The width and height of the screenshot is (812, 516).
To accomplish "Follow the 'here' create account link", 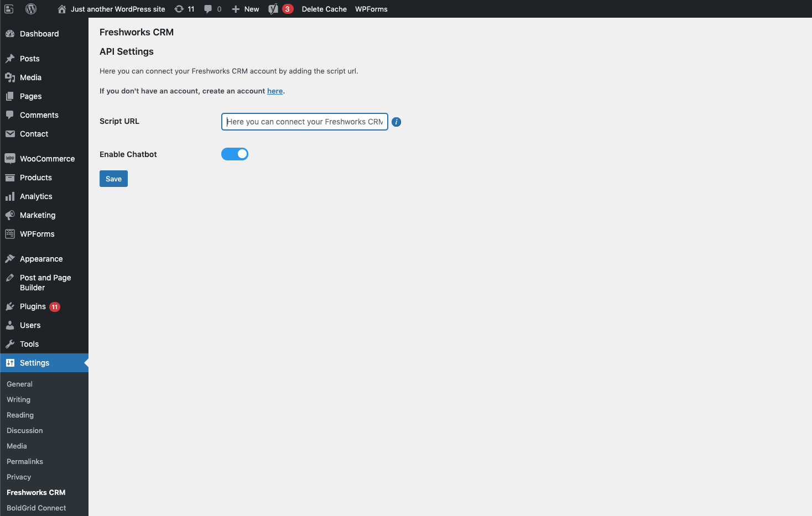I will click(x=275, y=91).
